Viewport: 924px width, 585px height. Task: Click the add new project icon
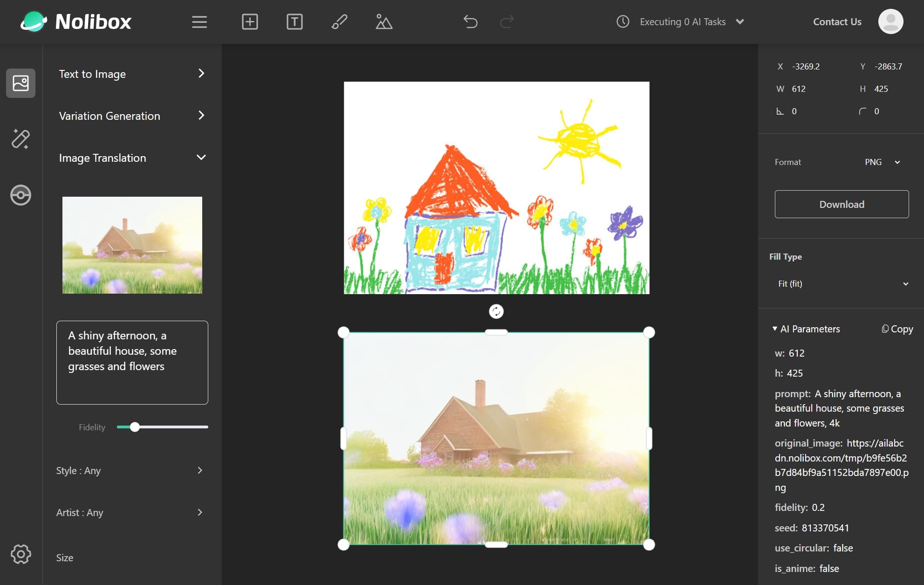tap(250, 22)
